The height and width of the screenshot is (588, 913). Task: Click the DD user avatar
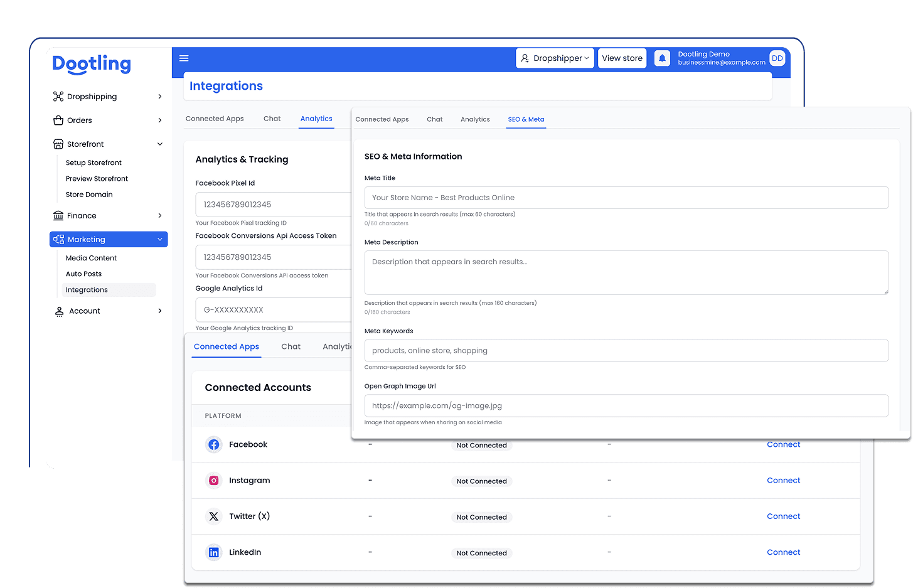pyautogui.click(x=777, y=58)
